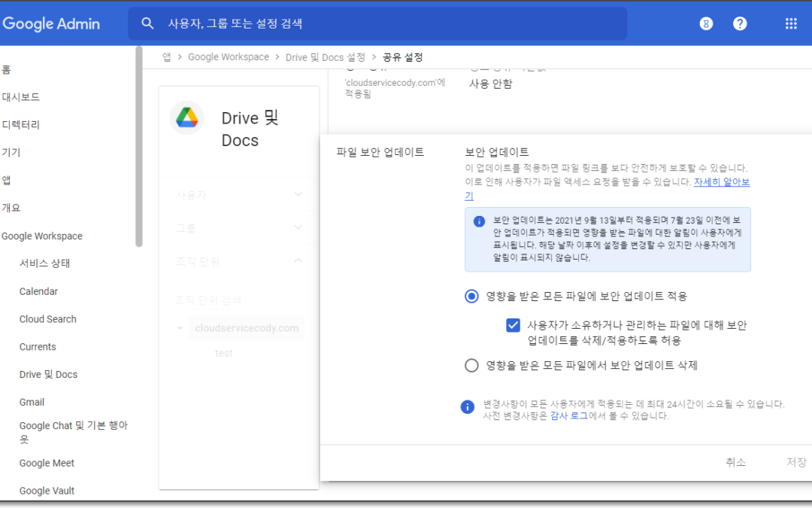Select the test organization unit
Viewport: 812px width, 508px height.
point(224,353)
